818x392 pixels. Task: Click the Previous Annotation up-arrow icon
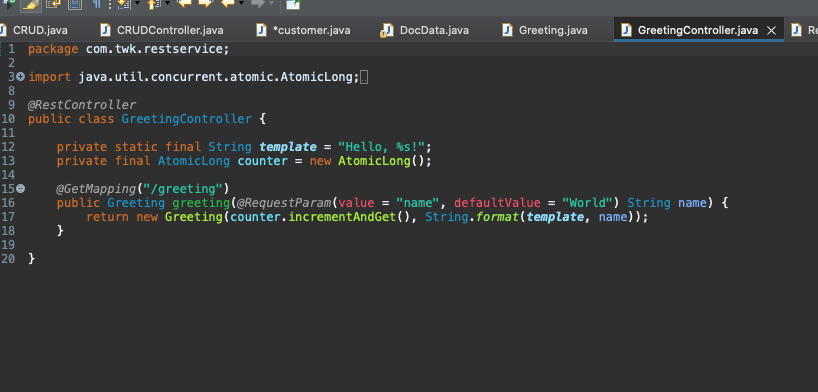point(154,5)
